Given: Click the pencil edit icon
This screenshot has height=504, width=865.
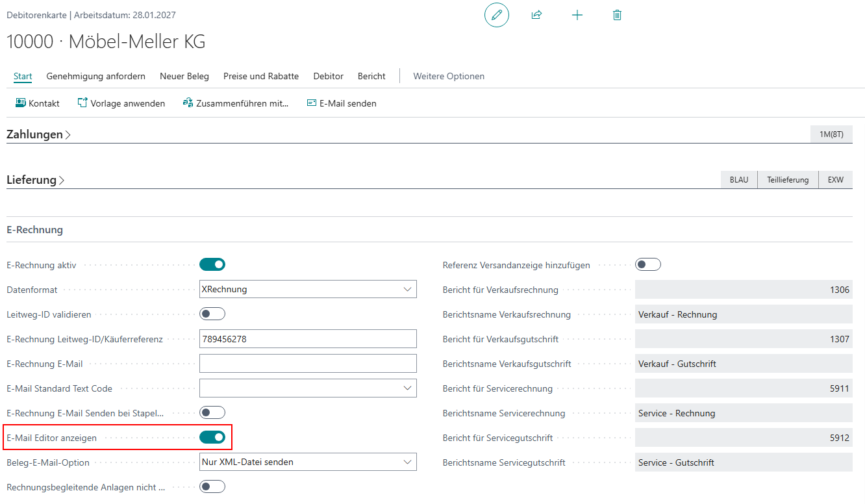Looking at the screenshot, I should click(x=497, y=15).
